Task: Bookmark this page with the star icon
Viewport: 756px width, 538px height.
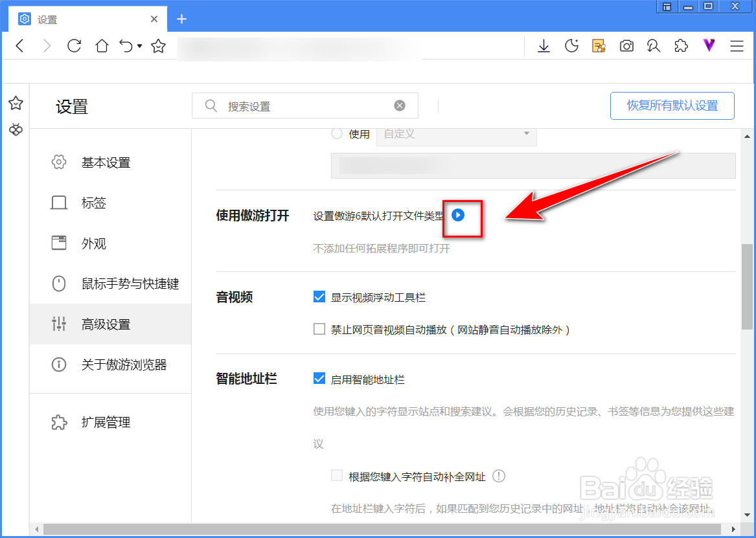Action: 158,46
